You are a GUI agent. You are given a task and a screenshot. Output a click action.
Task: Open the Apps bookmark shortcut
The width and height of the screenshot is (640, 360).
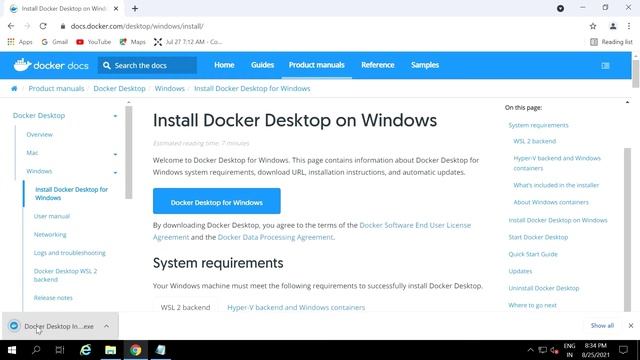[20, 42]
